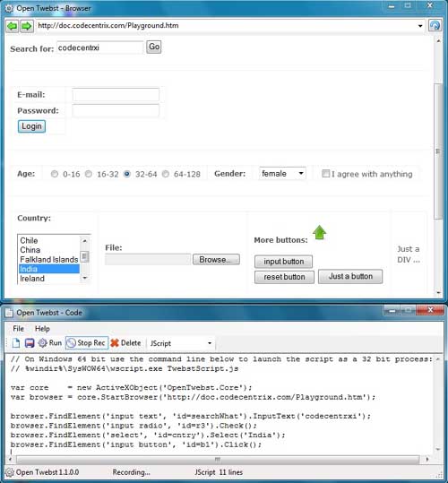The height and width of the screenshot is (483, 448).
Task: Run the recorded script
Action: coord(49,343)
